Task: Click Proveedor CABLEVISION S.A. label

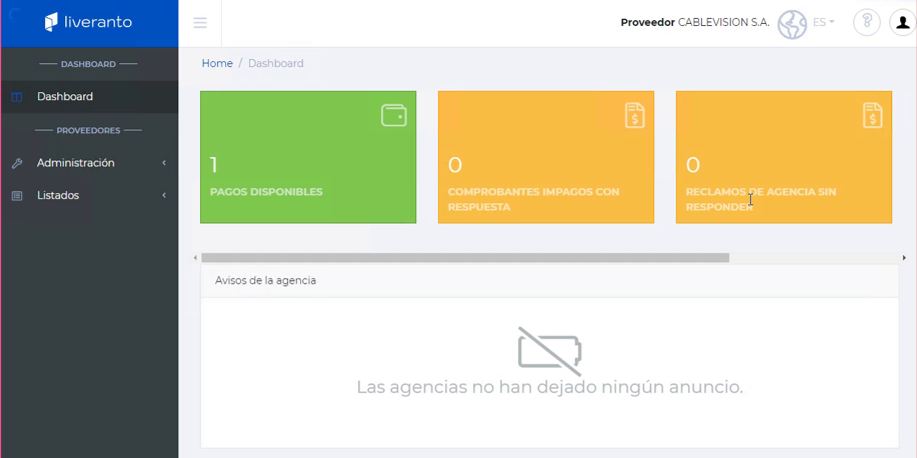Action: pos(695,22)
